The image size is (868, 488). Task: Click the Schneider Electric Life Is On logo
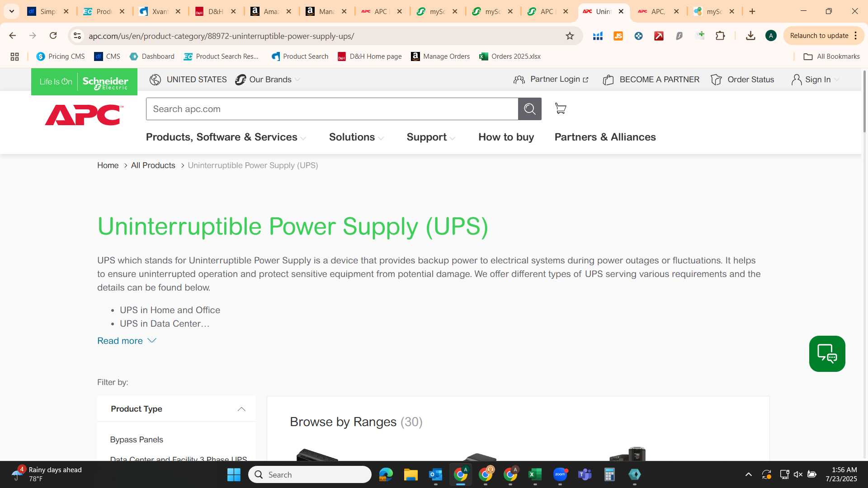84,82
